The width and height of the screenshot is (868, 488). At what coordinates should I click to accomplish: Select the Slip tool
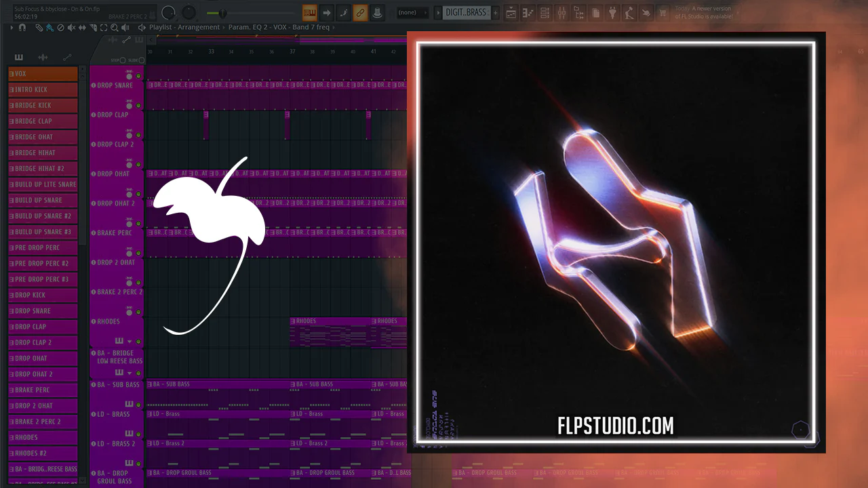pos(82,28)
